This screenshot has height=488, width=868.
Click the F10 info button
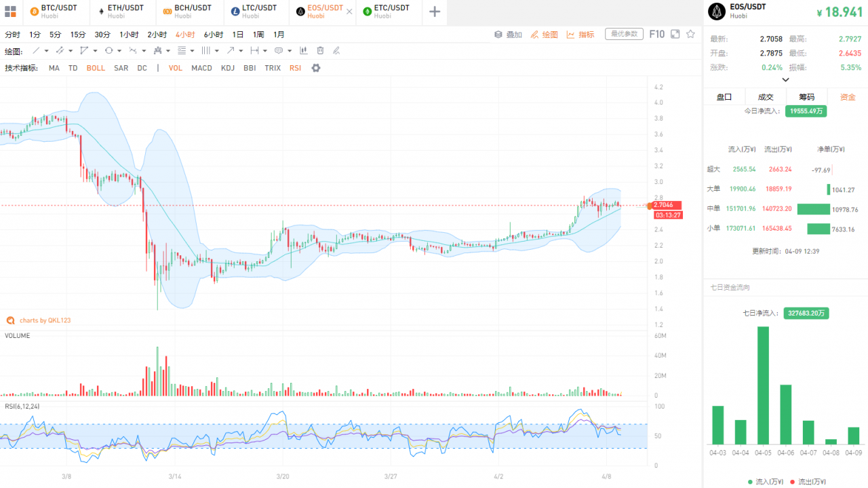(656, 34)
